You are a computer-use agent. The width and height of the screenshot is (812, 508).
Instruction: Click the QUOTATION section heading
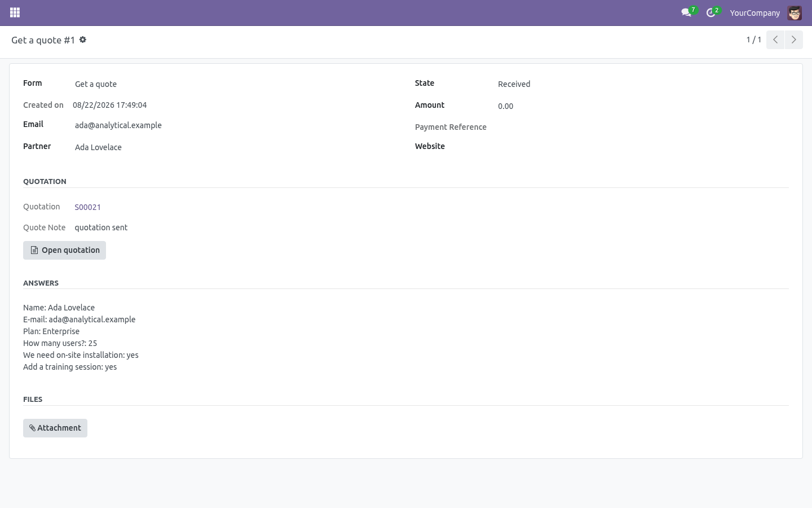[45, 181]
